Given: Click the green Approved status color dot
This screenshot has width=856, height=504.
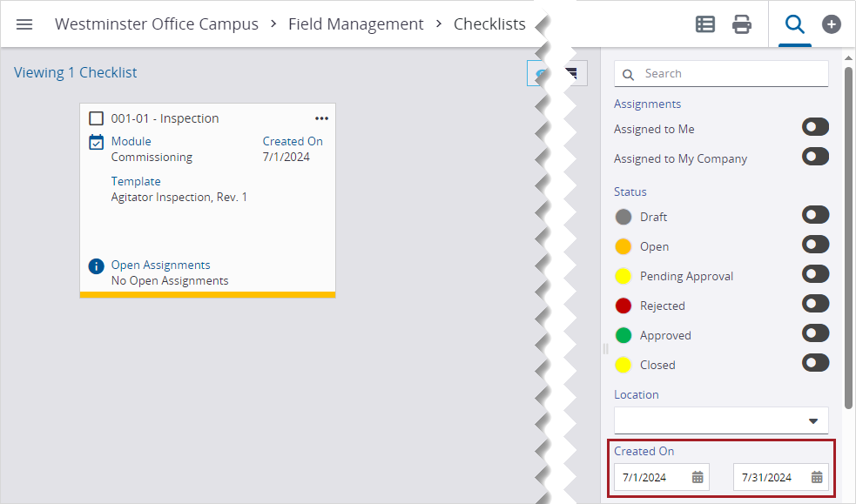Looking at the screenshot, I should tap(623, 335).
